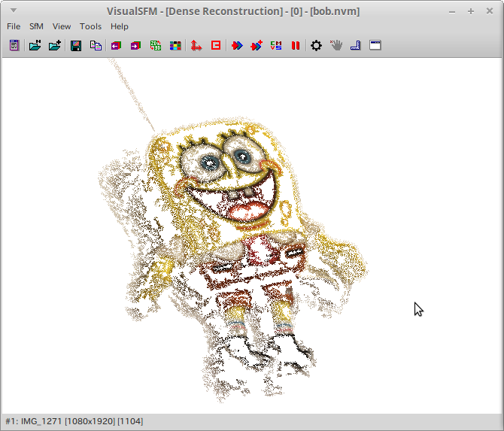The height and width of the screenshot is (431, 504).
Task: Click the red 3D axes icon
Action: click(x=196, y=45)
